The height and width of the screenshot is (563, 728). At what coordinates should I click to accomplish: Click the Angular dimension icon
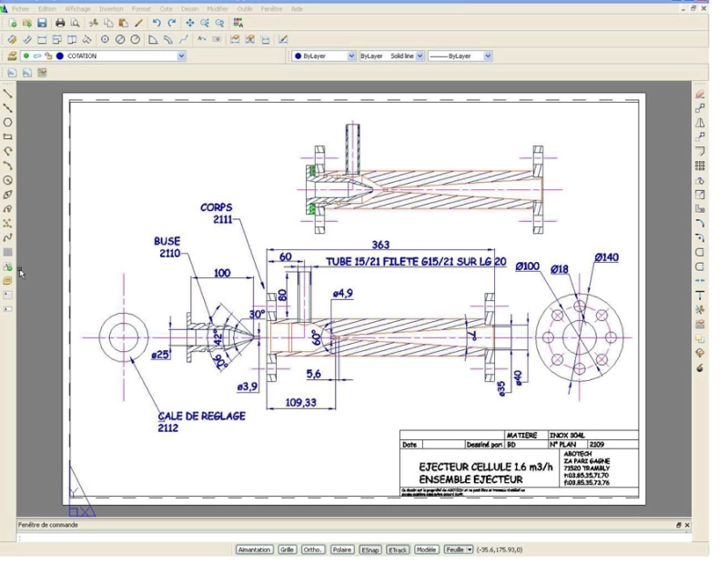coord(153,39)
